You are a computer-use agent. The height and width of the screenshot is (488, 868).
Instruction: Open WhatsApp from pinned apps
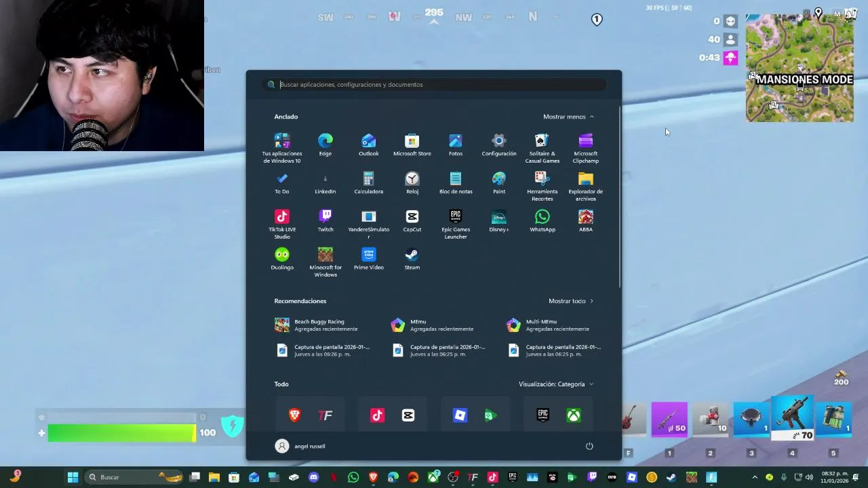(x=542, y=221)
